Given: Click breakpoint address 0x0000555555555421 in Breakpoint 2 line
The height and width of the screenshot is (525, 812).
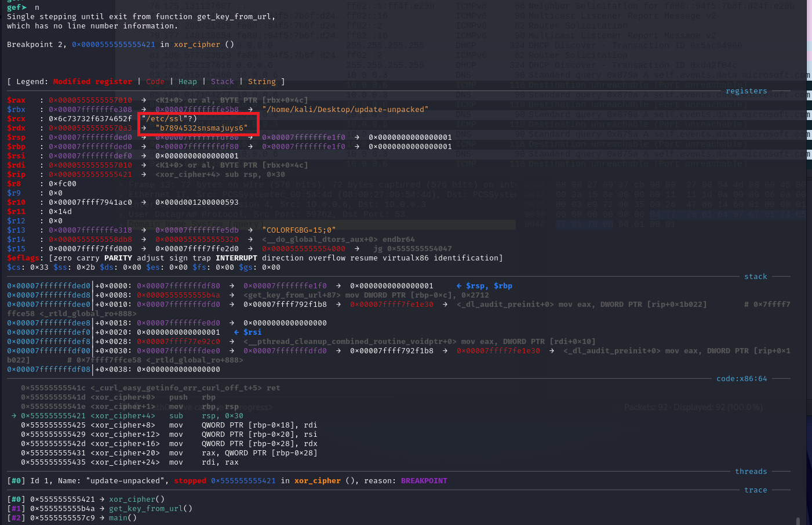Looking at the screenshot, I should (x=114, y=45).
